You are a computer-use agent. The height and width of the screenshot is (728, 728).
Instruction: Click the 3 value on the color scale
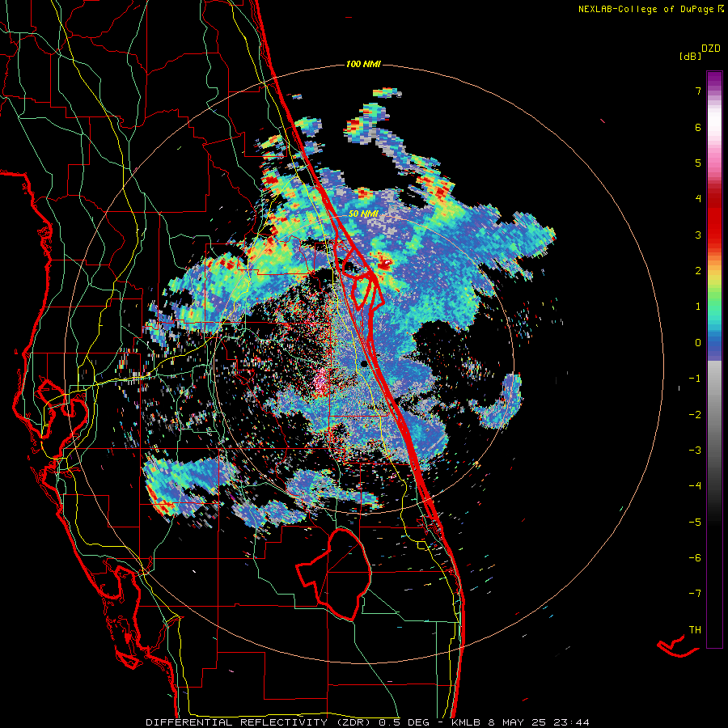(x=698, y=235)
